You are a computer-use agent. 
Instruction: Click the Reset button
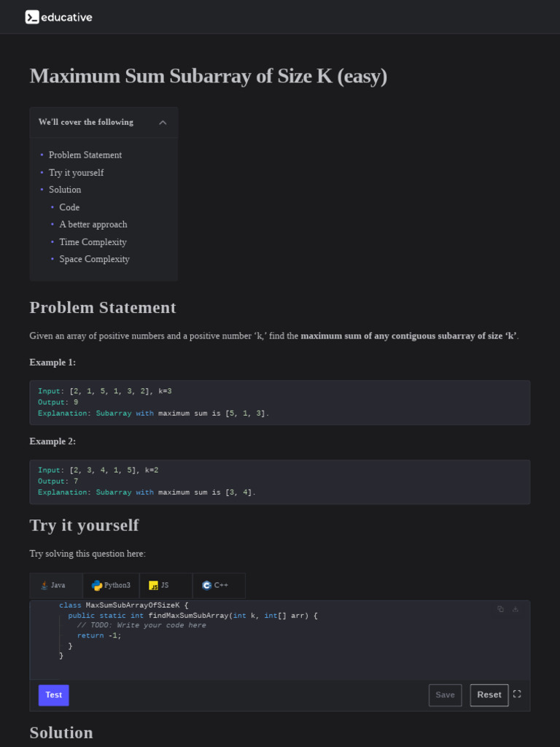pos(489,695)
